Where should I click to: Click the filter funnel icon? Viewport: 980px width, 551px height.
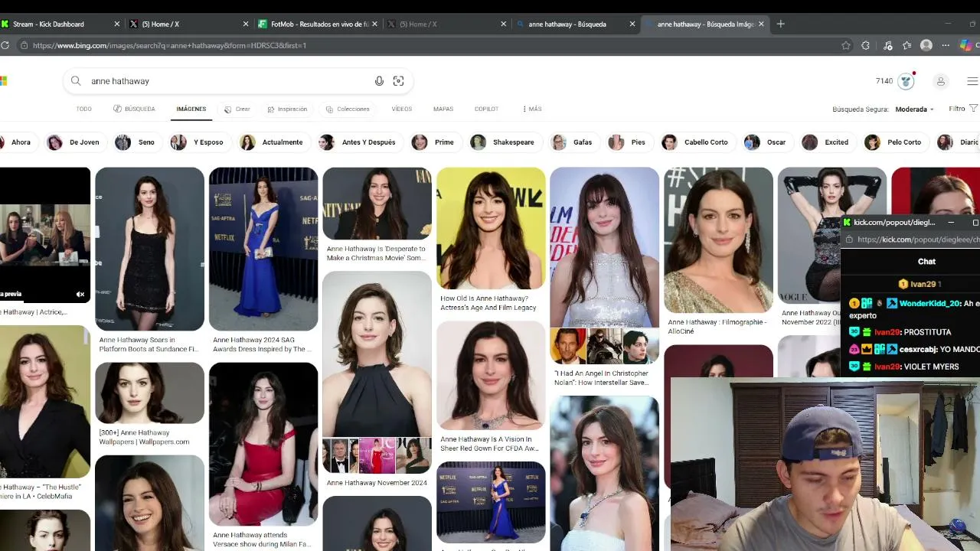pos(974,109)
